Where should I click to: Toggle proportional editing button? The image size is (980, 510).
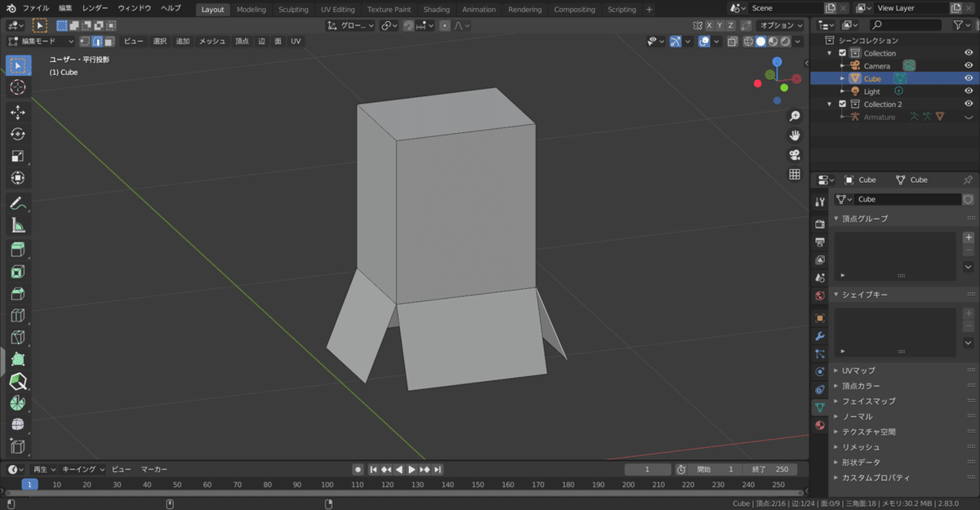point(444,25)
